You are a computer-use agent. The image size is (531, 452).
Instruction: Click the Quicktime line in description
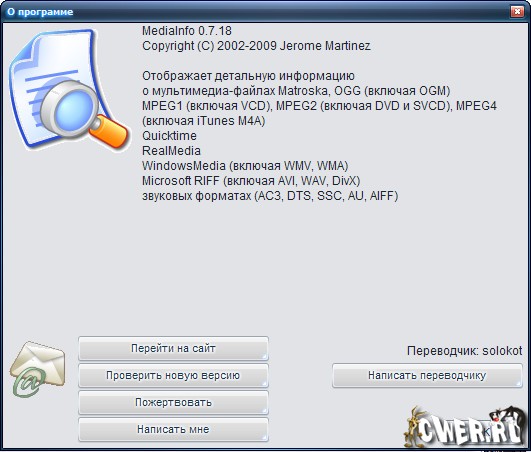(169, 136)
